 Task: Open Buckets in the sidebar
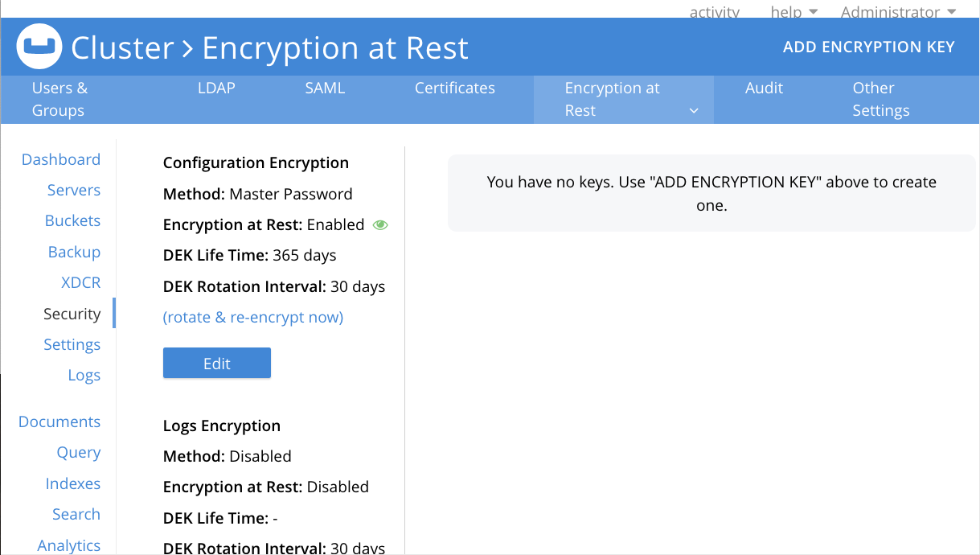72,221
